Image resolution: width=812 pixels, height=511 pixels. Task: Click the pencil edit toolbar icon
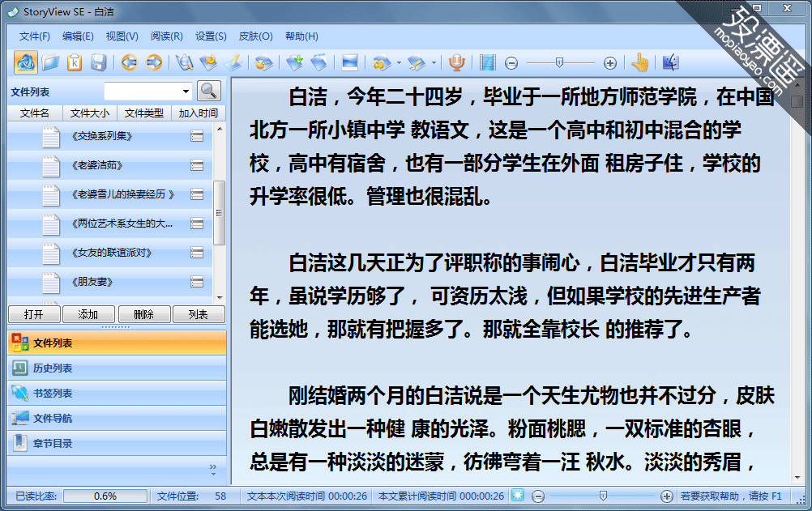point(233,62)
